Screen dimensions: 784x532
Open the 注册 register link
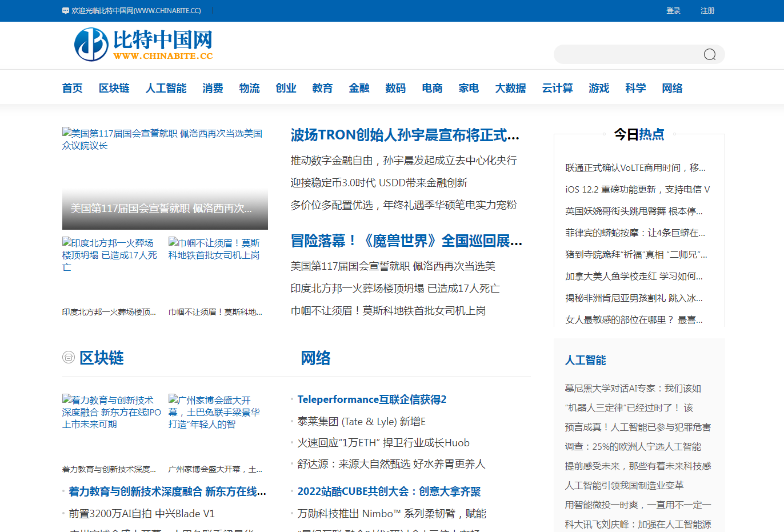pos(707,10)
